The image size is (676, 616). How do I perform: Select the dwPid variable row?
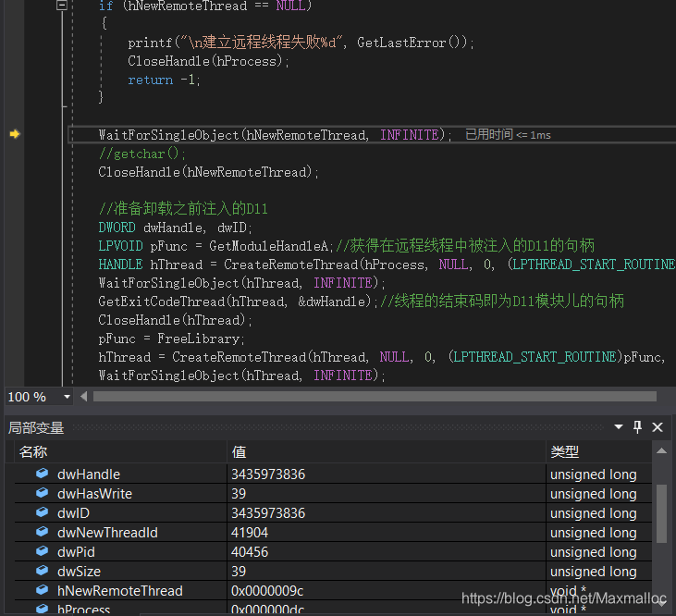(x=333, y=552)
